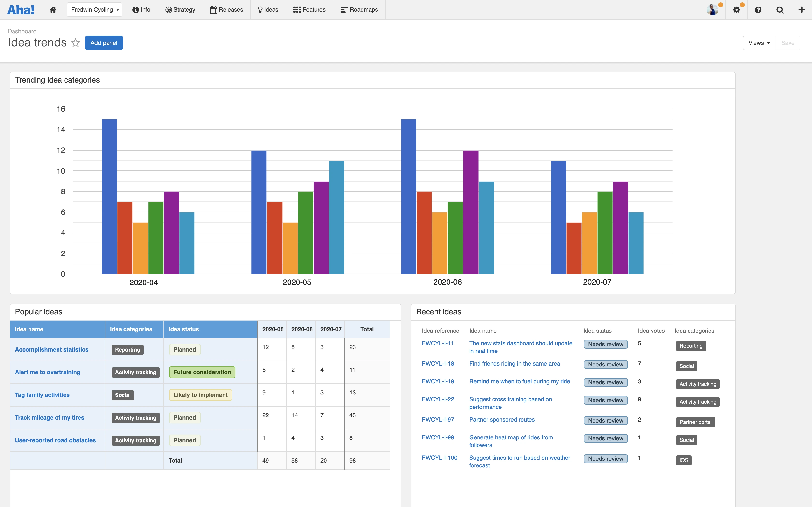The height and width of the screenshot is (507, 812).
Task: Click the Future consideration status badge
Action: [x=202, y=372]
